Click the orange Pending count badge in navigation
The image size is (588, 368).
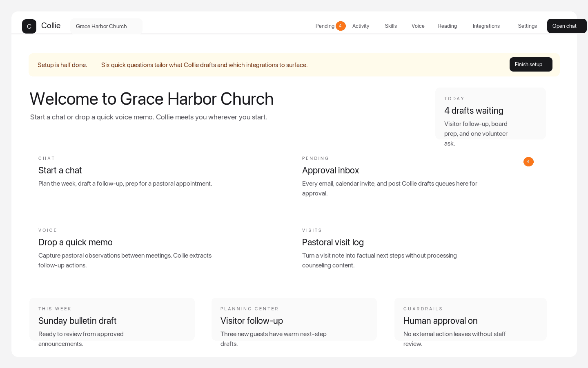pos(341,26)
